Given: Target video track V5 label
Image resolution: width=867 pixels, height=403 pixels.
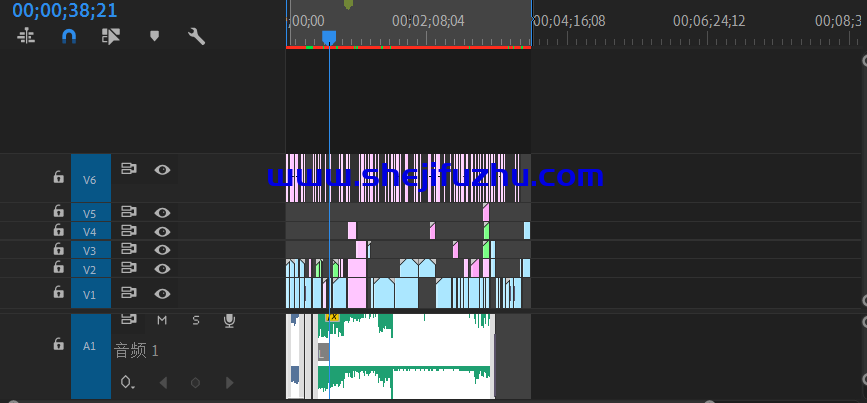Looking at the screenshot, I should [90, 214].
